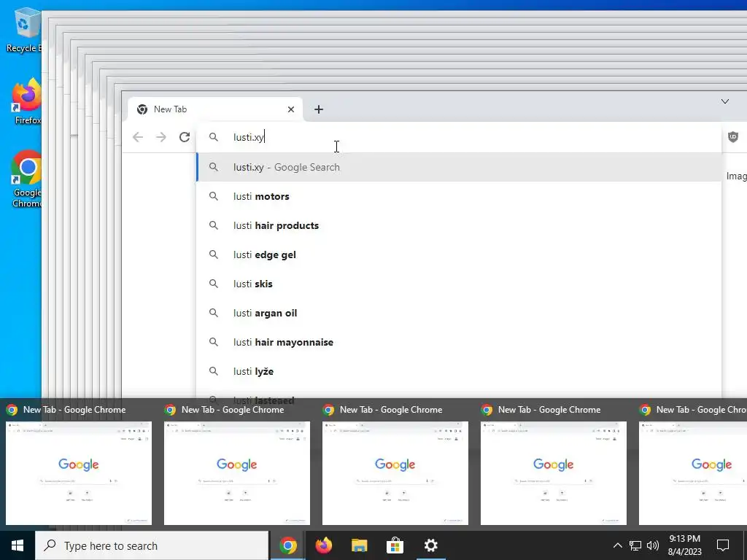747x560 pixels.
Task: Choose the 'lusti motors' suggestion
Action: click(460, 196)
